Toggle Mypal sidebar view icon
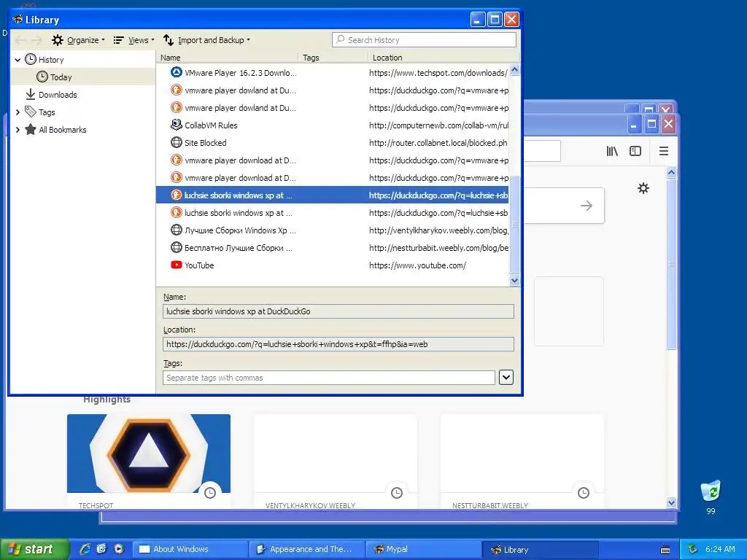 point(635,152)
